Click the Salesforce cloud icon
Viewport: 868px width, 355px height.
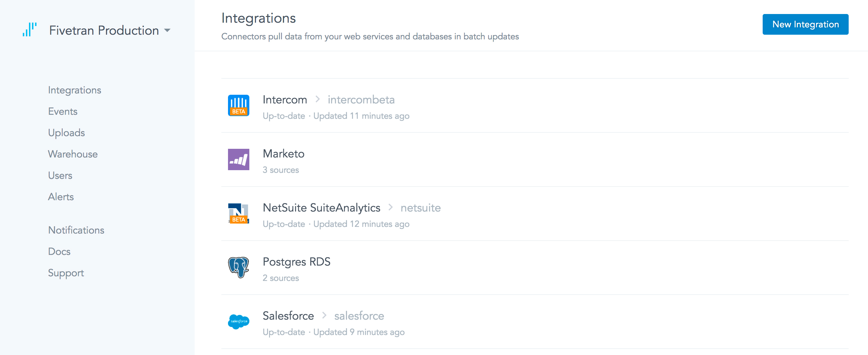[239, 322]
